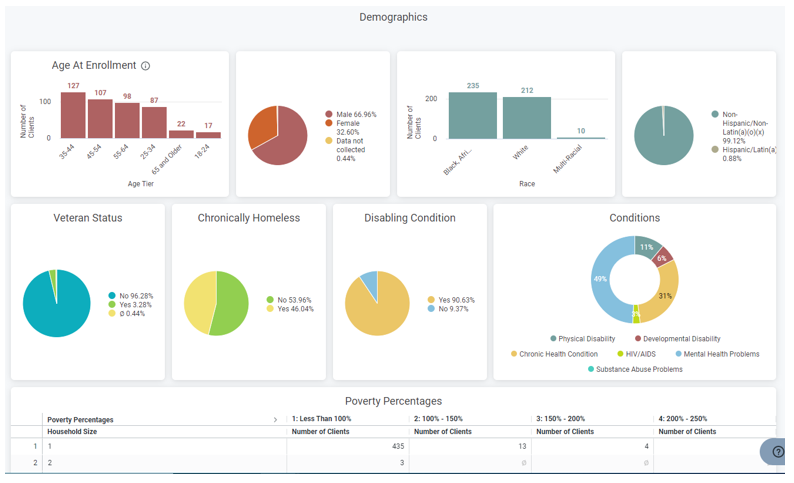Click the 4: 200% - 250% column header
The width and height of the screenshot is (794, 483).
tap(683, 419)
